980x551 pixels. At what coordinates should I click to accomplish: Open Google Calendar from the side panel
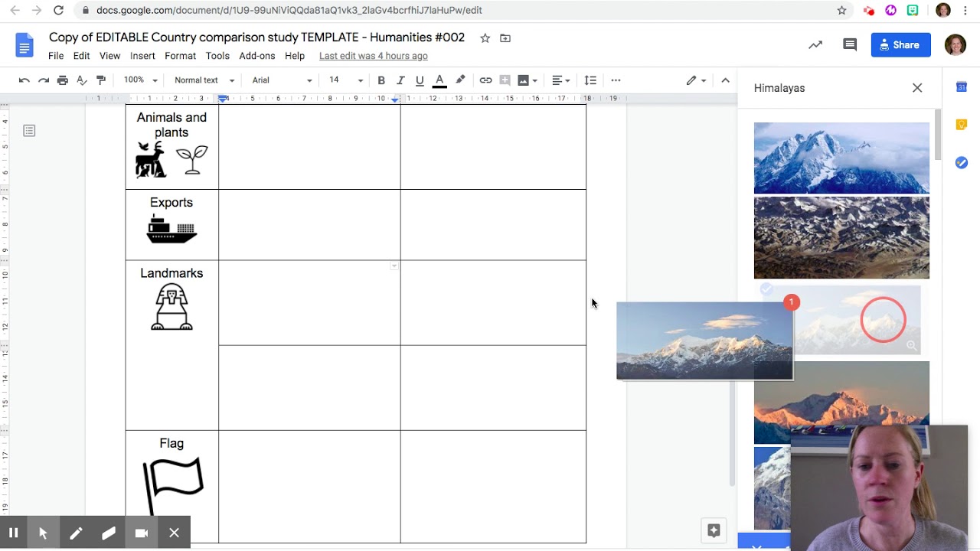click(962, 86)
